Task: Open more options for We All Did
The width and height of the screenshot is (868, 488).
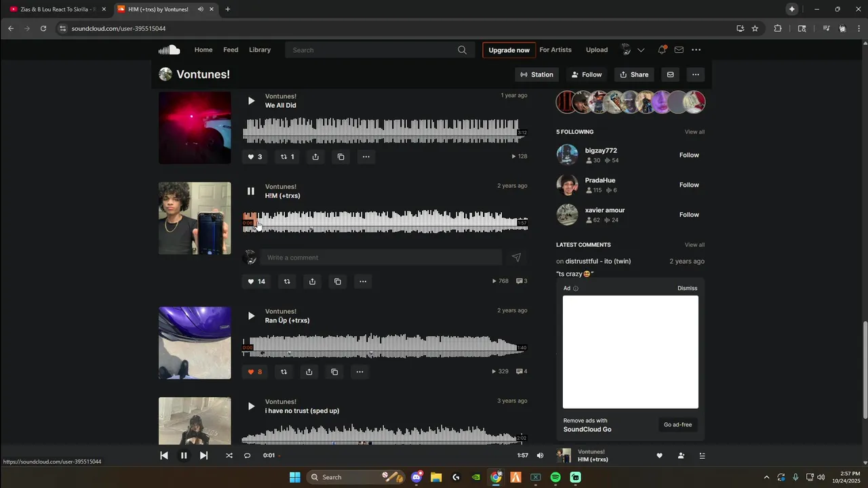Action: (366, 157)
